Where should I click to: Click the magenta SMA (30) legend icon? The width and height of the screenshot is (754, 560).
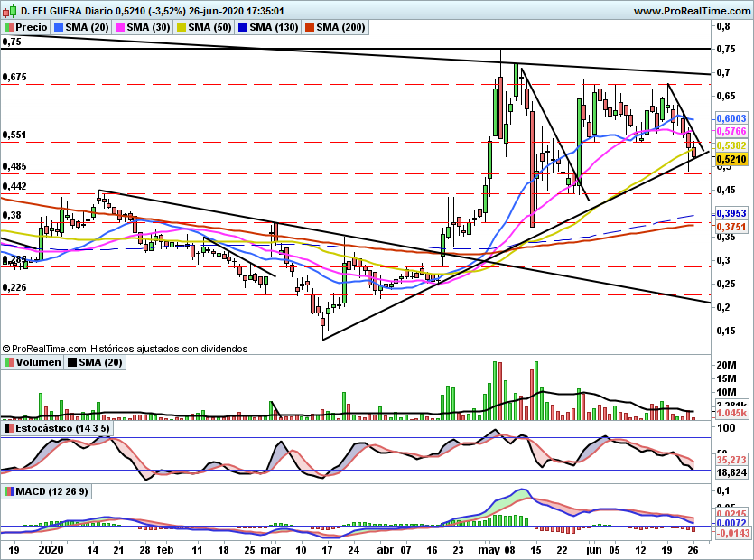click(x=120, y=27)
